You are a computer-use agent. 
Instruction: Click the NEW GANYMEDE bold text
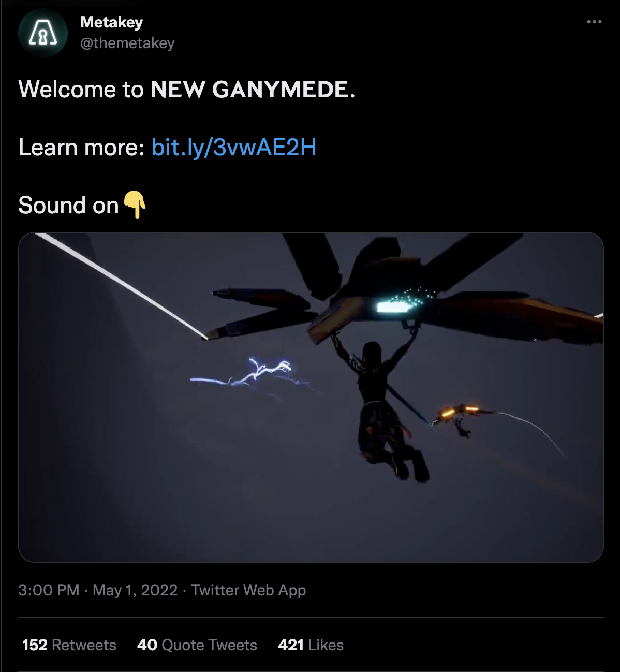click(x=250, y=90)
